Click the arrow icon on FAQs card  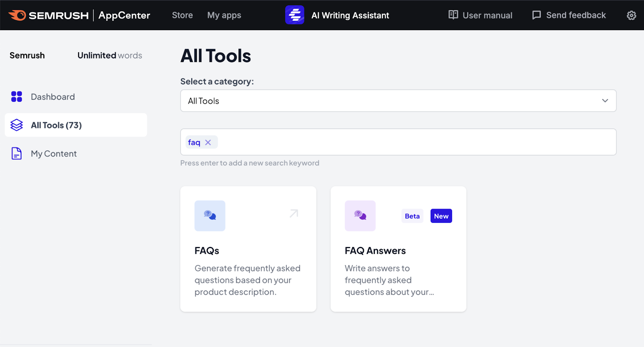(x=294, y=214)
